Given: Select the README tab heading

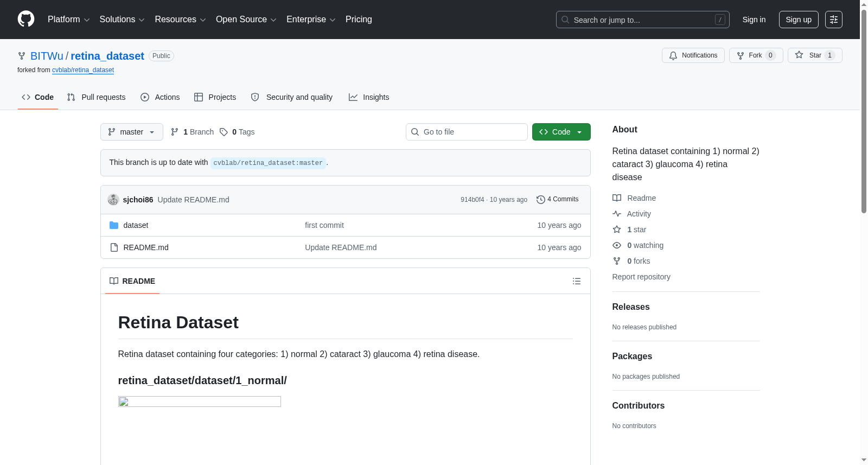Looking at the screenshot, I should coord(132,281).
